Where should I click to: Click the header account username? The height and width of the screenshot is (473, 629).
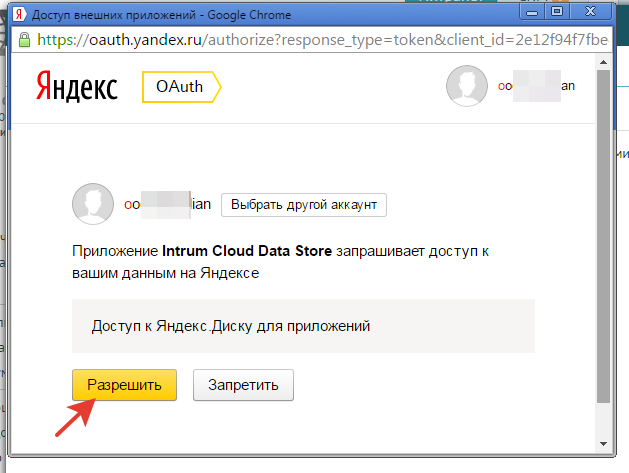click(x=536, y=86)
